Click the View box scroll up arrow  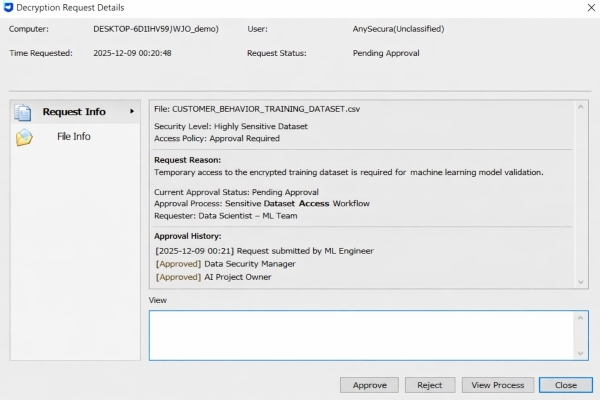580,318
